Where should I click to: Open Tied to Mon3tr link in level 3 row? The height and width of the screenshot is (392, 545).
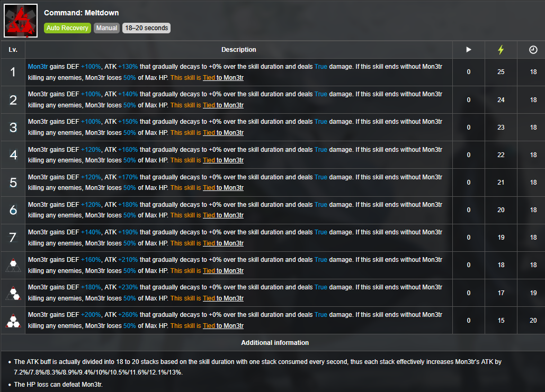click(223, 133)
